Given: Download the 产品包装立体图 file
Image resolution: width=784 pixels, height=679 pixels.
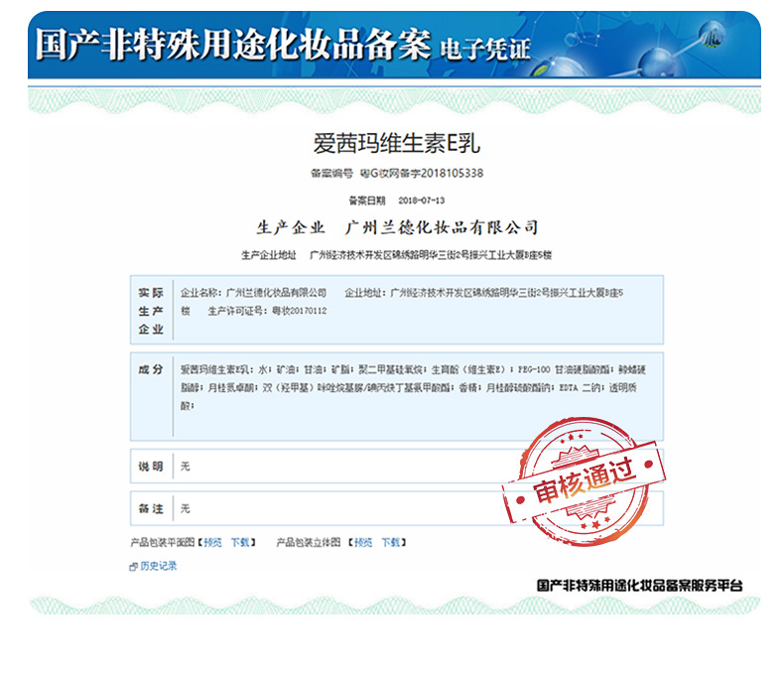Looking at the screenshot, I should [390, 542].
